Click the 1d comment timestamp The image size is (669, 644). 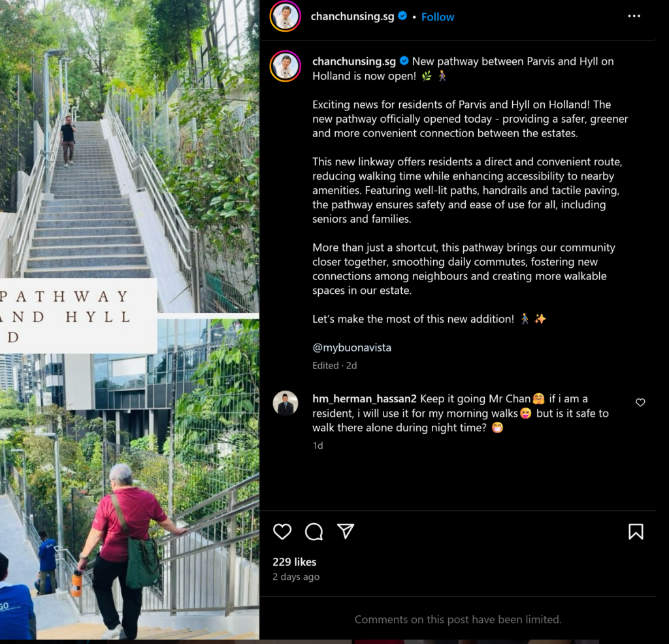tap(318, 445)
